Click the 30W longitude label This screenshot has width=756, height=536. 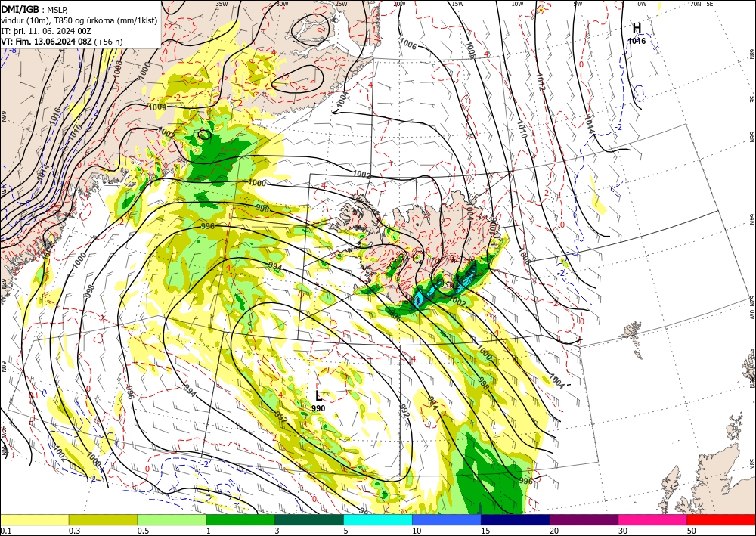point(282,4)
